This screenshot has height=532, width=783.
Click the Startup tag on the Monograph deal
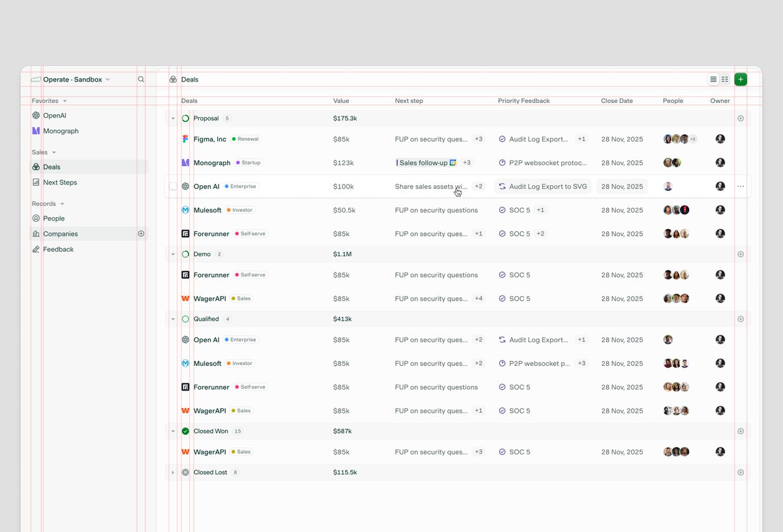pos(248,163)
